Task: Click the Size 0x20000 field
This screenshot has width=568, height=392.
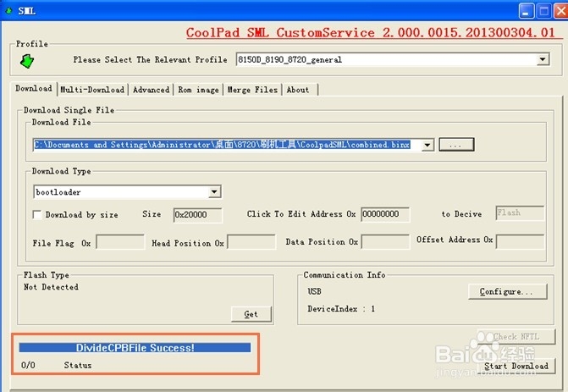Action: point(198,215)
